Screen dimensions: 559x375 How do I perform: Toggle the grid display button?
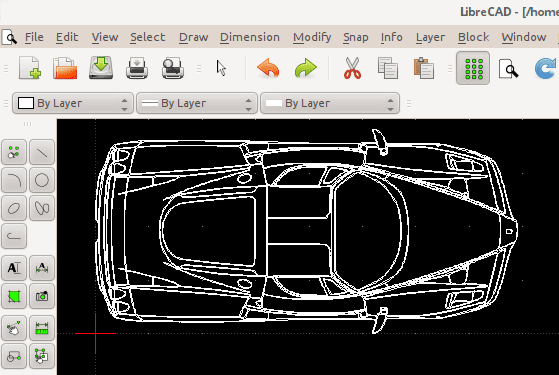473,68
